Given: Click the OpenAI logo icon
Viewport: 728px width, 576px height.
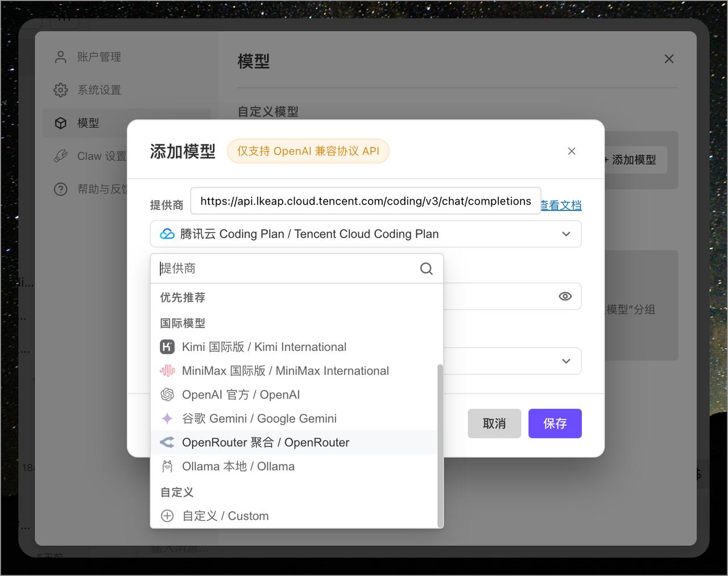Looking at the screenshot, I should 167,395.
